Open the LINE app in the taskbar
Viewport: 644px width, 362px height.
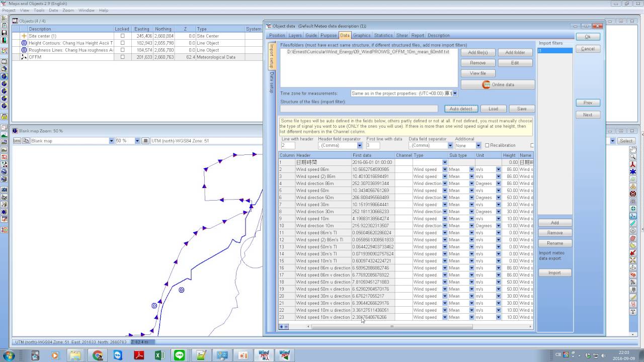[180, 355]
